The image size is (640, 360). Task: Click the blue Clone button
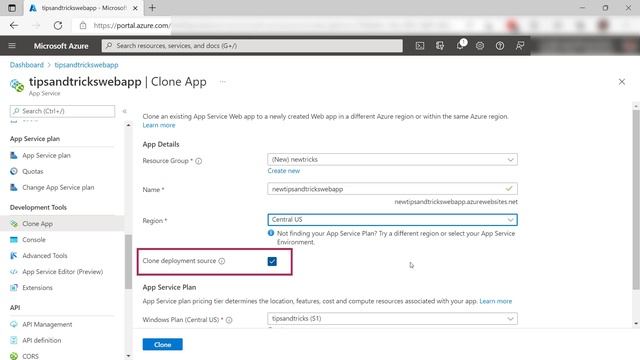162,344
